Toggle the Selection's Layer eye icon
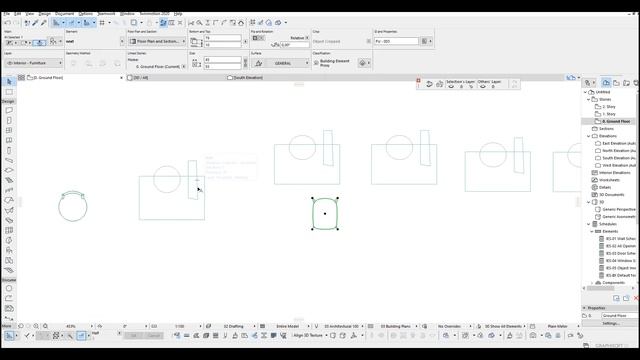Screen dimensions: 640x360 tap(451, 87)
